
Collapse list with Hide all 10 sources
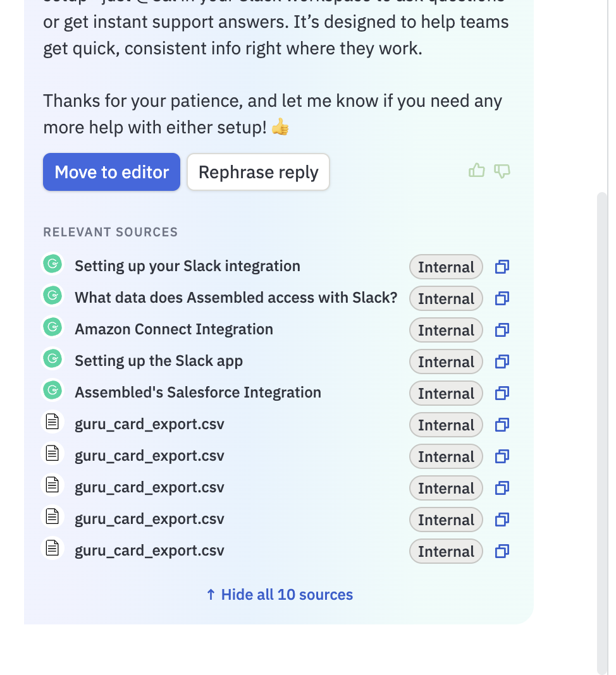pos(279,595)
